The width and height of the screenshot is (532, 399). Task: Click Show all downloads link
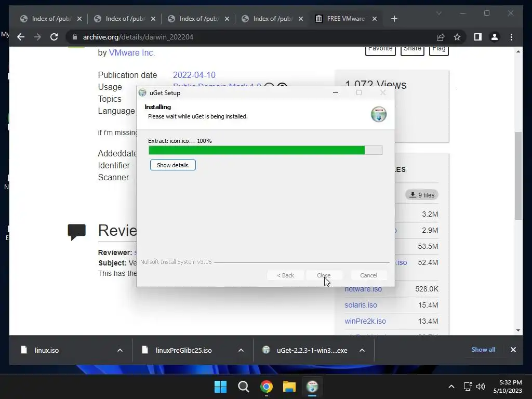pyautogui.click(x=483, y=350)
